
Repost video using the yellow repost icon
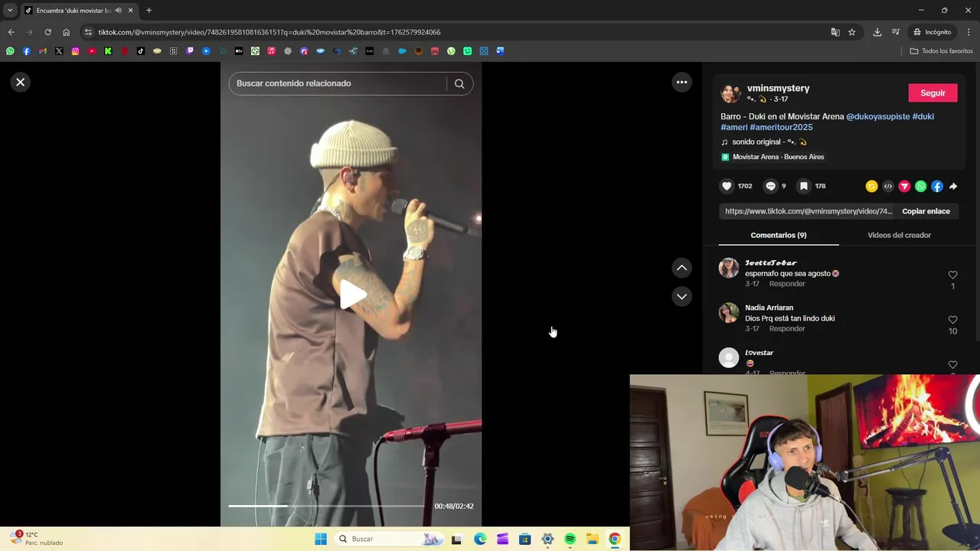click(871, 186)
